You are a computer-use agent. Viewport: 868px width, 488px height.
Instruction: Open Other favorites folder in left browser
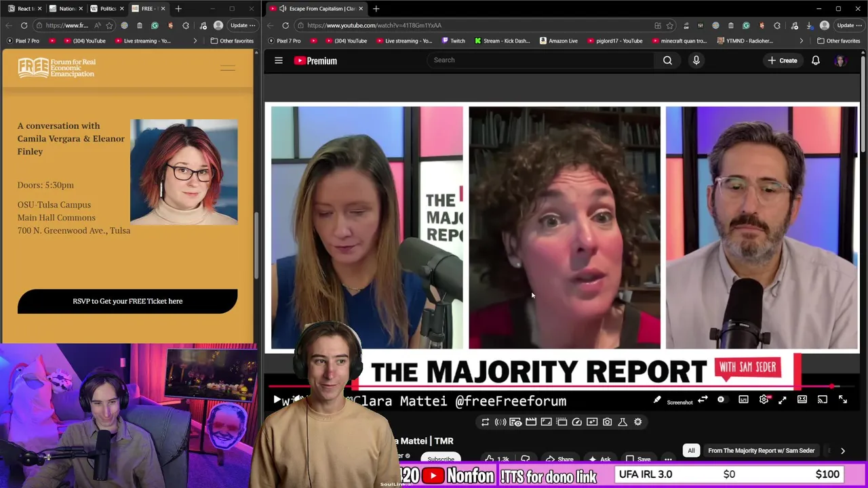[x=232, y=41]
